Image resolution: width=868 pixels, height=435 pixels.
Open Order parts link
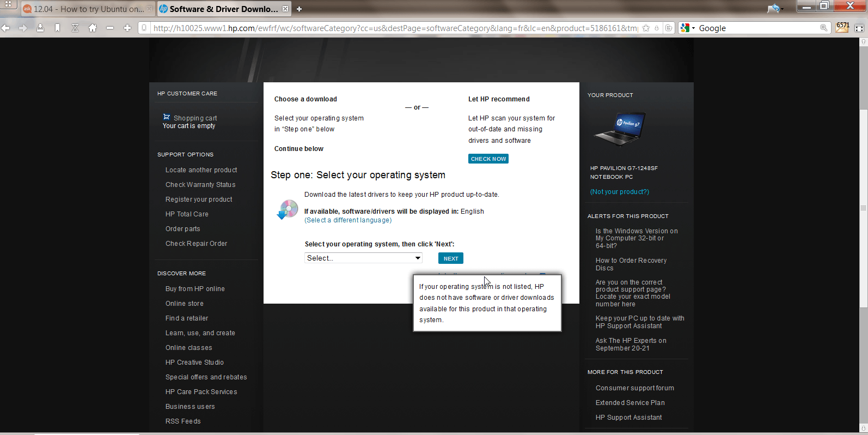point(183,229)
